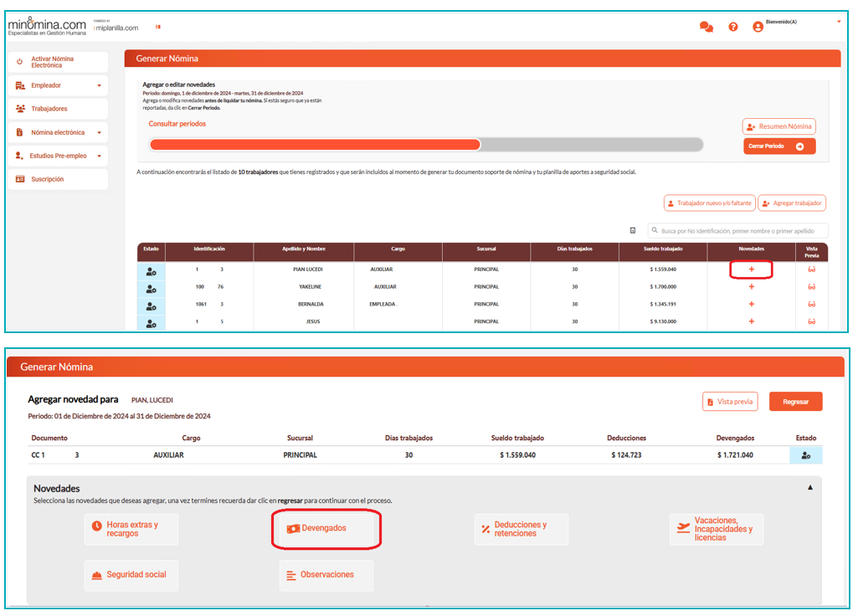Collapse the Novedades section arrow
Viewport: 858px width, 616px height.
coord(809,487)
